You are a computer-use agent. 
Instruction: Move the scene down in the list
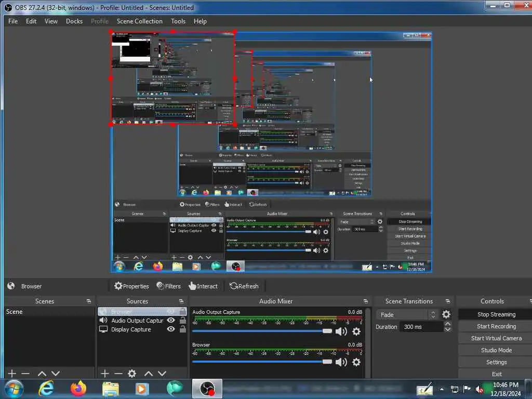pos(56,374)
